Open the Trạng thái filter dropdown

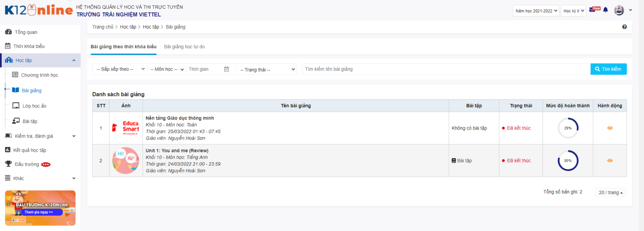(267, 70)
